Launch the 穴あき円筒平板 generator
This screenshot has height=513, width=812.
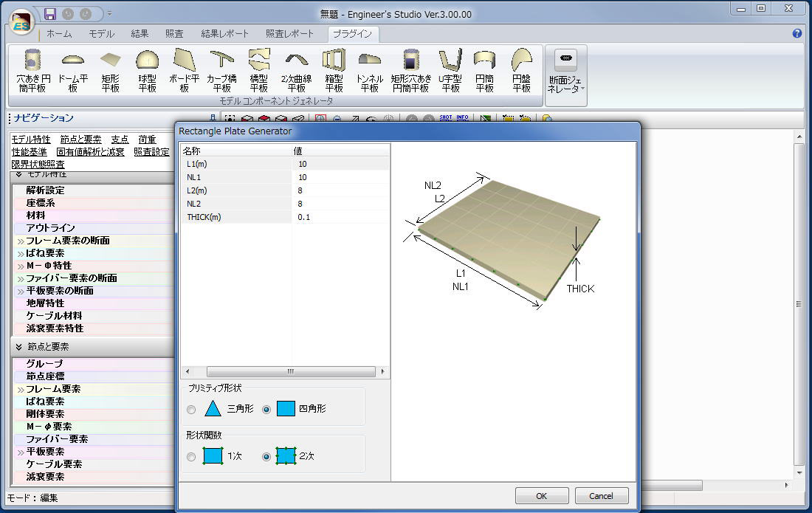pos(32,70)
